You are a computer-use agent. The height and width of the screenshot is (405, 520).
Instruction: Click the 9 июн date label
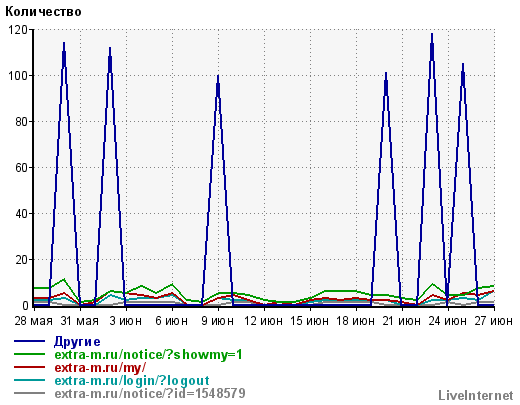218,321
